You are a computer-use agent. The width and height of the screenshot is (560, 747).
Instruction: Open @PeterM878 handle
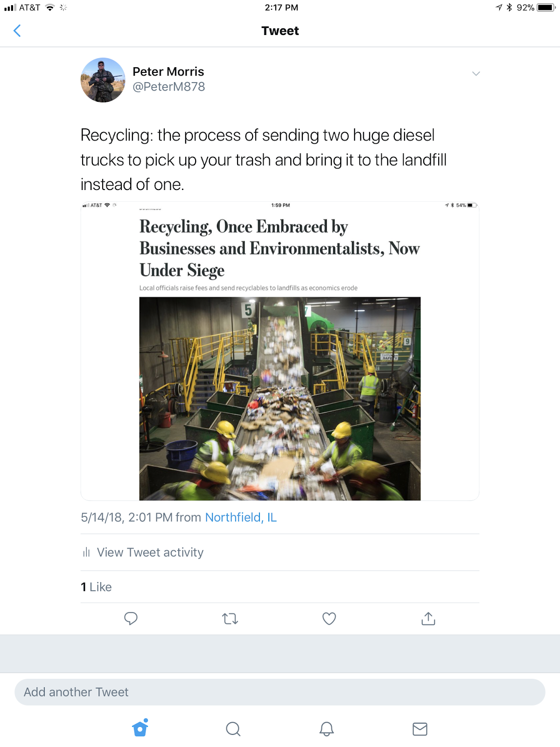tap(169, 87)
